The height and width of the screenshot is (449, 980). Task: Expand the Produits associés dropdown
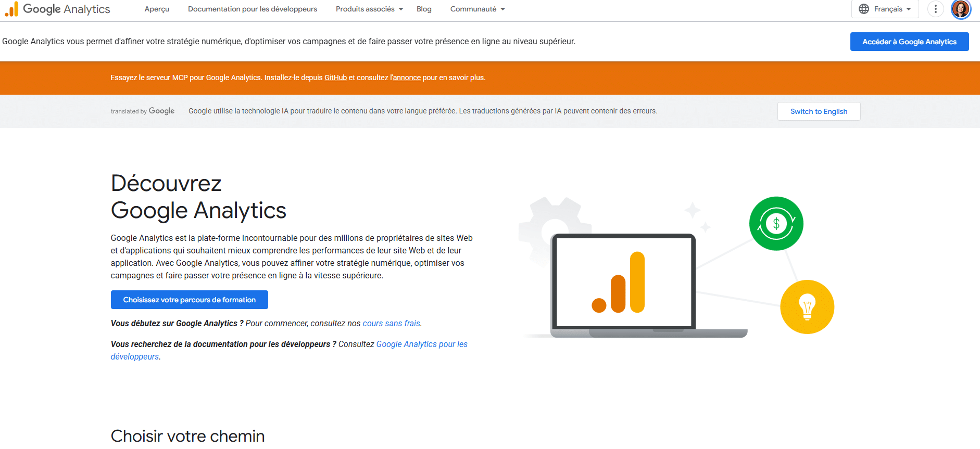369,9
